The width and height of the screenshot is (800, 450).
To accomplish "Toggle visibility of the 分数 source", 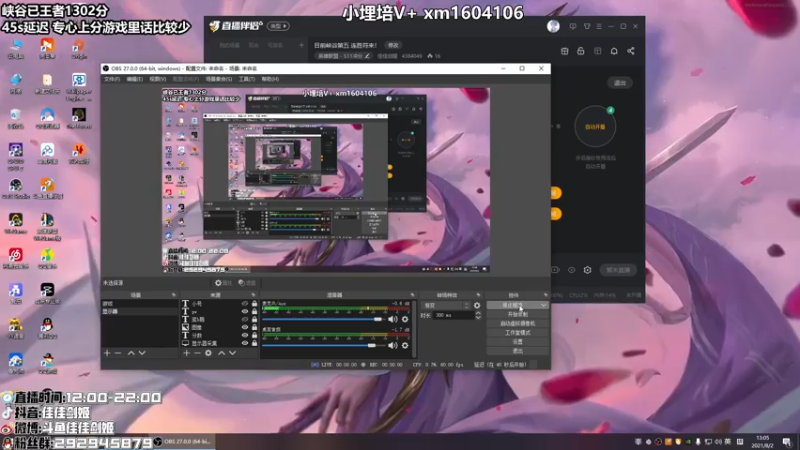I will click(245, 335).
